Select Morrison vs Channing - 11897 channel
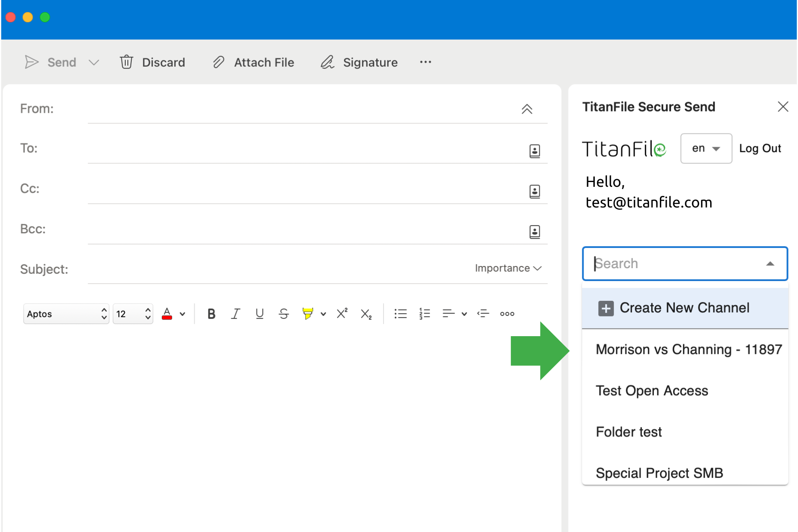Screen dimensions: 798x532 685,350
